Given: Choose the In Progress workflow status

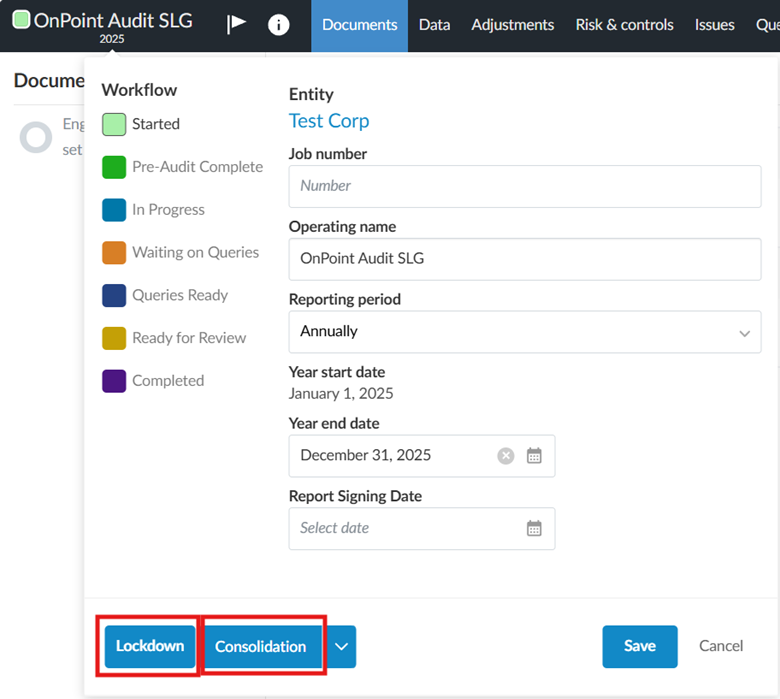Looking at the screenshot, I should point(114,210).
